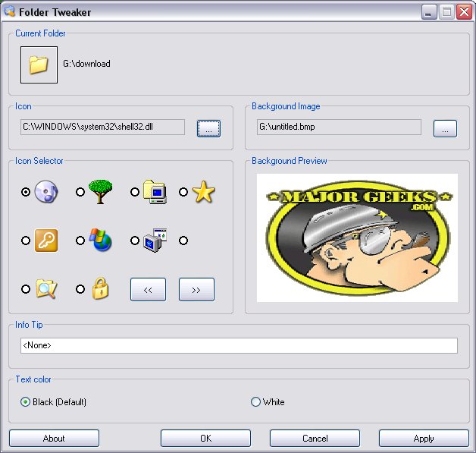Select the radio button beside the CD icon
The height and width of the screenshot is (453, 476).
(26, 192)
